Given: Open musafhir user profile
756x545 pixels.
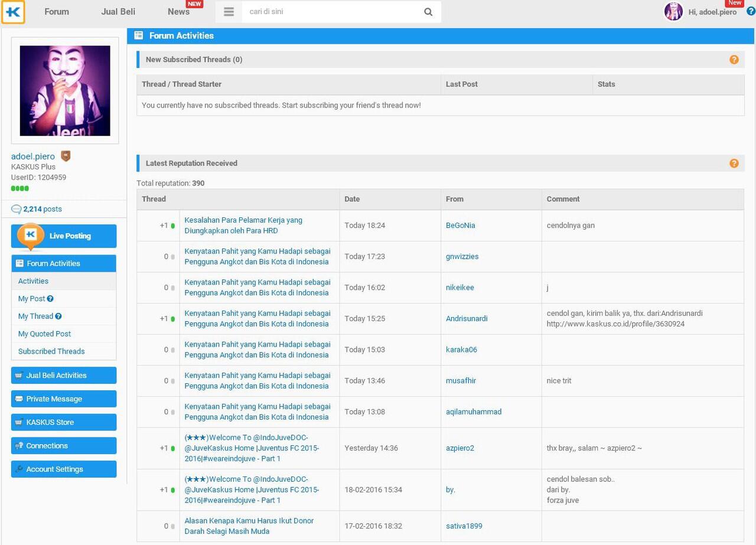Looking at the screenshot, I should coord(461,381).
